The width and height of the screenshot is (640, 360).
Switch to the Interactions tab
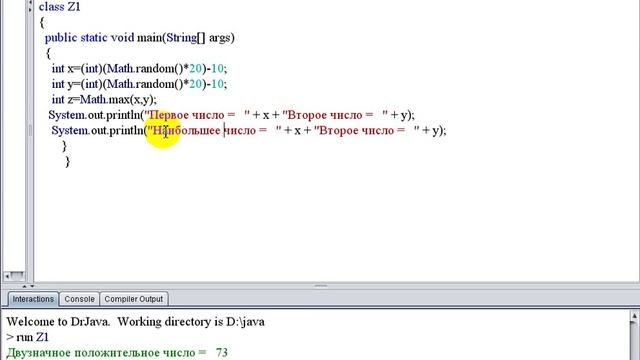(x=33, y=299)
